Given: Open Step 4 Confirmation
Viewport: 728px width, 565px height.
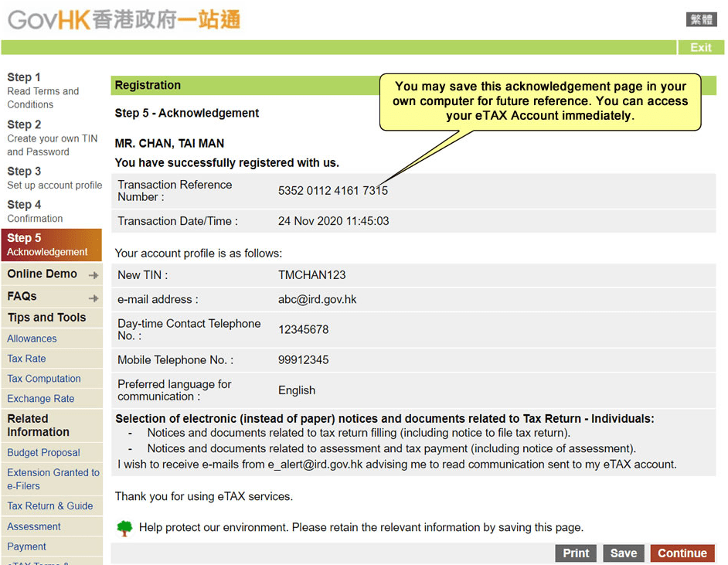Looking at the screenshot, I should pos(35,211).
